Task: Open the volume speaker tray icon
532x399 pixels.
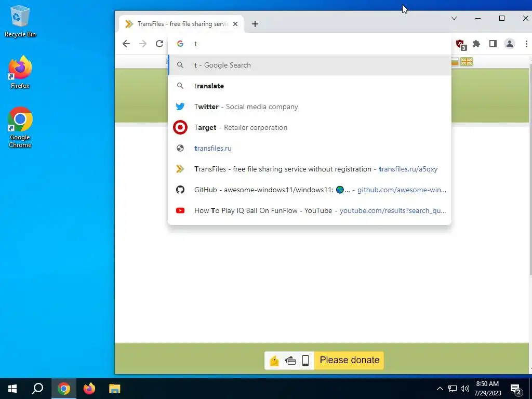Action: pyautogui.click(x=465, y=389)
